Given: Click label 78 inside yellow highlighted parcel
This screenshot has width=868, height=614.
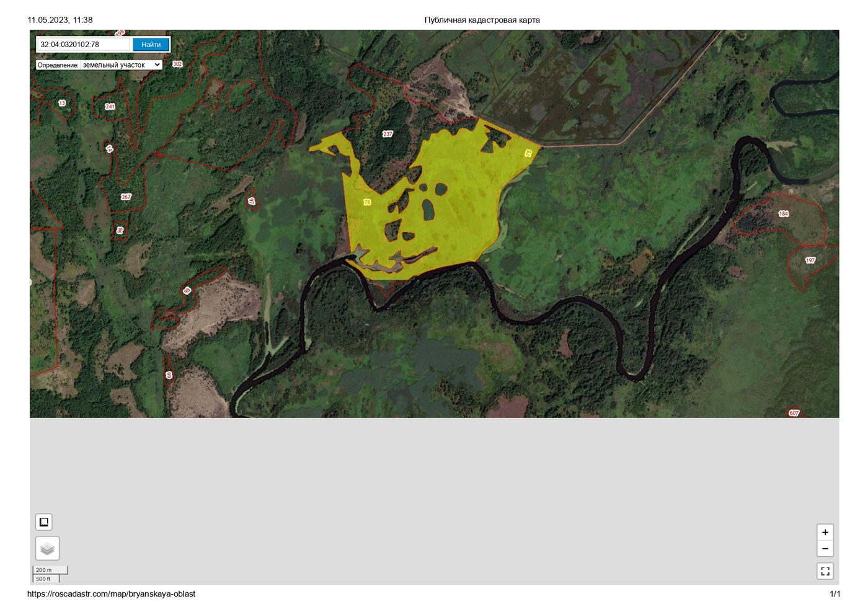Looking at the screenshot, I should click(x=367, y=202).
